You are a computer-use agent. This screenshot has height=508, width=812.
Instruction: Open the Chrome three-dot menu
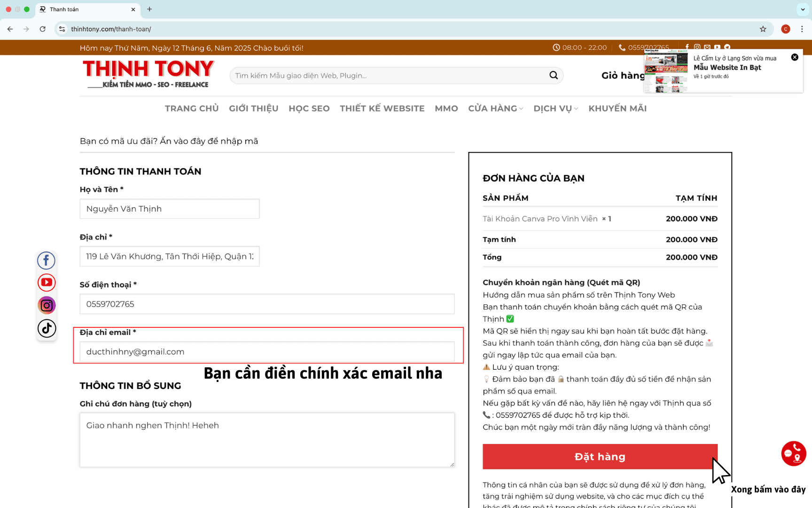point(802,29)
